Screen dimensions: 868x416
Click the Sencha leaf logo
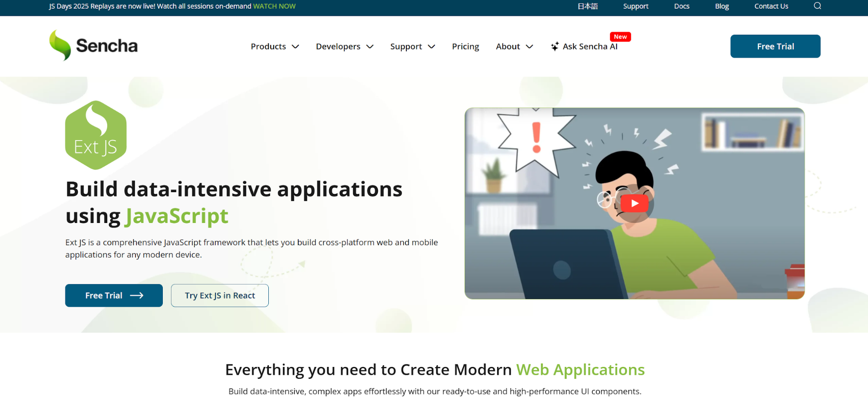pos(60,45)
